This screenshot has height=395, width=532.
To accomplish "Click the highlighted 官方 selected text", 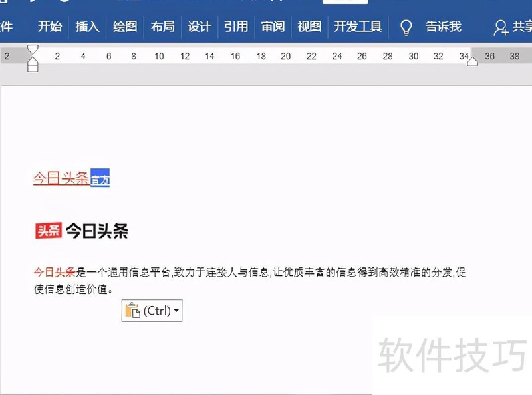I will tap(100, 179).
